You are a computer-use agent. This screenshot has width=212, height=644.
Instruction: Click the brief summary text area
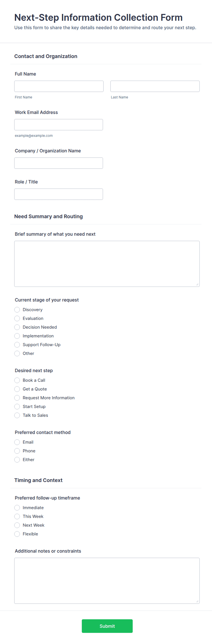pos(107,264)
